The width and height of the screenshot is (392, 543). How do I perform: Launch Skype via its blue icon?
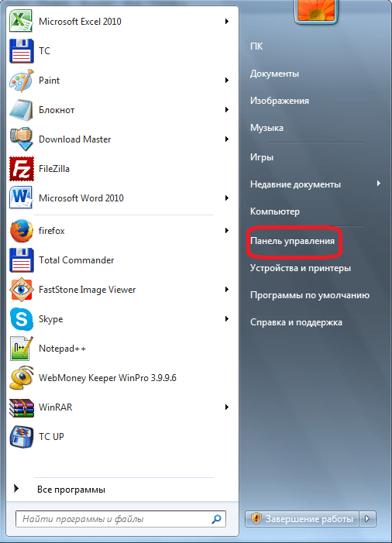[x=22, y=319]
